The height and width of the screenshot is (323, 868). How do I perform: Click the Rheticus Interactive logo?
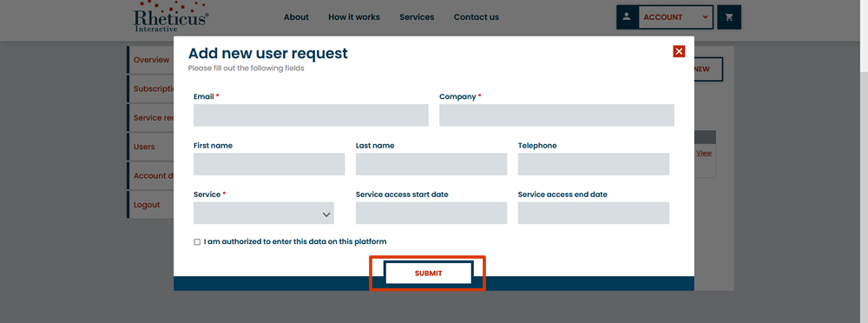(x=171, y=16)
